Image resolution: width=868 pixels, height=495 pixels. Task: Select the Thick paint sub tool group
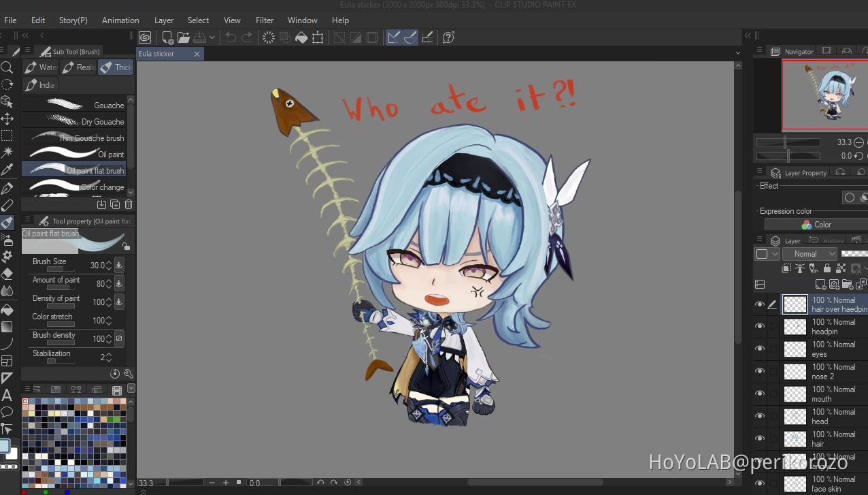coord(116,67)
